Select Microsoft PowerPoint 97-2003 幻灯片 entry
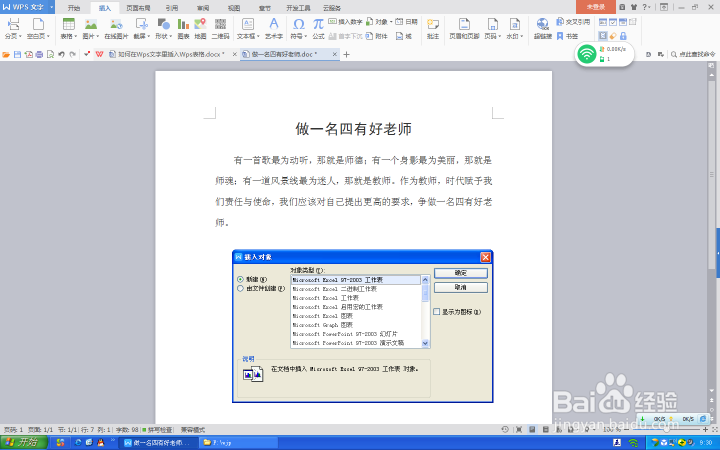This screenshot has height=450, width=720. [x=356, y=334]
